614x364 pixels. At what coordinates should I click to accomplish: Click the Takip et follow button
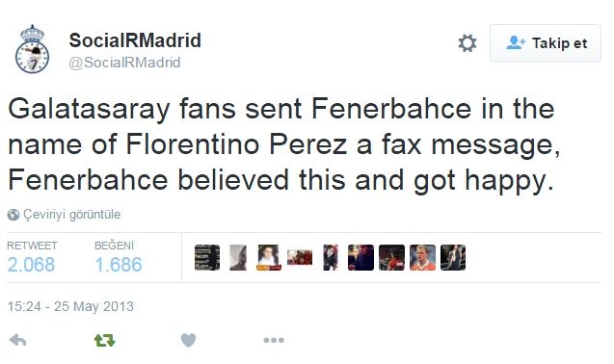(x=546, y=43)
